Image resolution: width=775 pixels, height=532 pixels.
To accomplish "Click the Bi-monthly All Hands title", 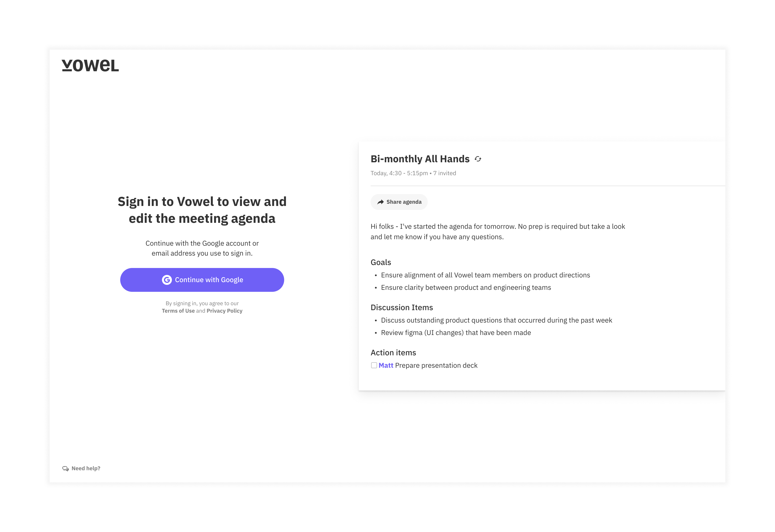I will click(x=420, y=159).
